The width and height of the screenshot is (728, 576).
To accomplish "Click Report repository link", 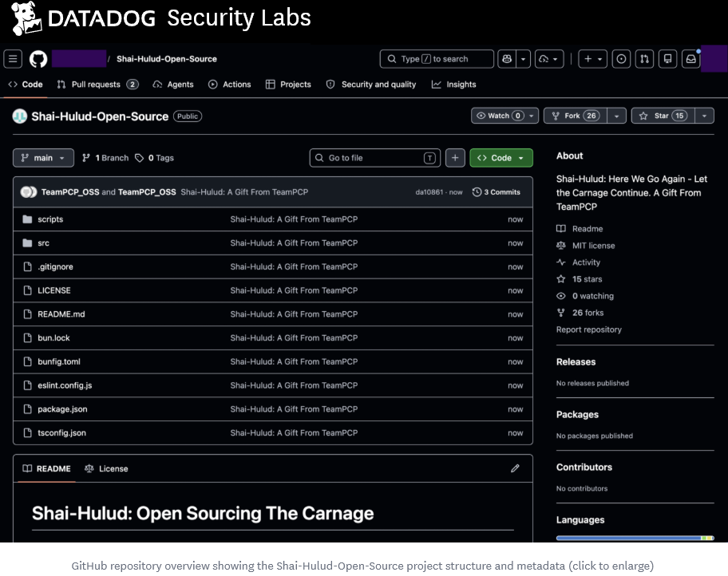I will pos(589,329).
